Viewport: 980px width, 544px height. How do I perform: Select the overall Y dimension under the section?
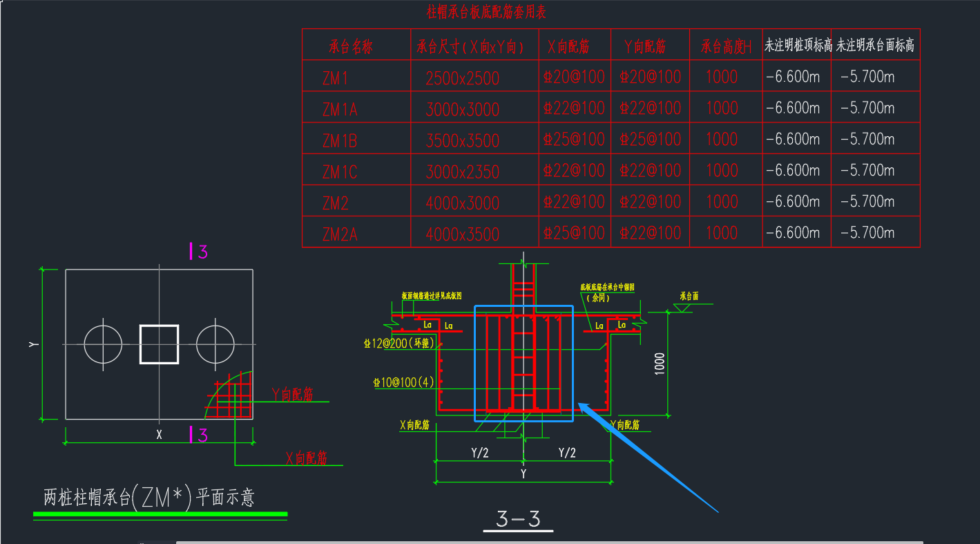click(523, 474)
